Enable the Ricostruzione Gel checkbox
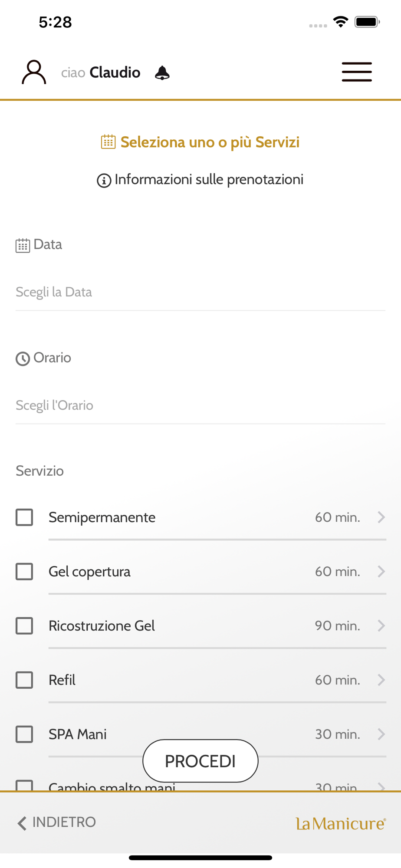The height and width of the screenshot is (868, 401). (x=24, y=626)
